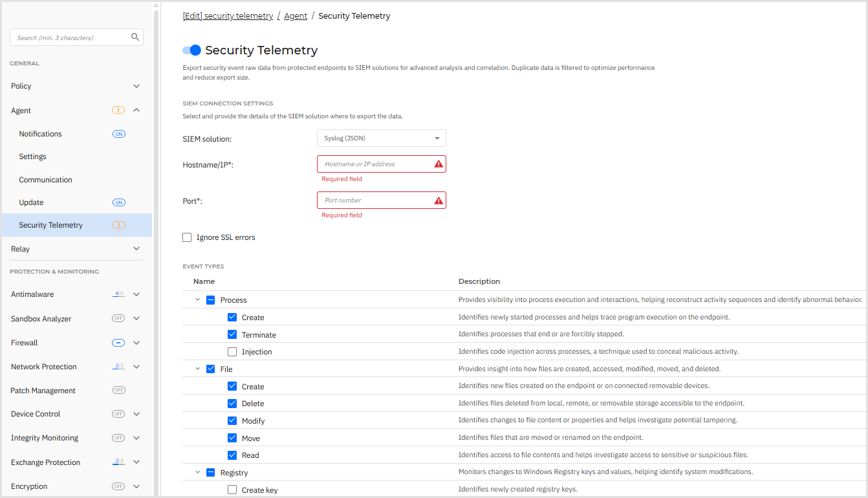Toggle the Process group checkbox
The image size is (868, 498).
[210, 300]
